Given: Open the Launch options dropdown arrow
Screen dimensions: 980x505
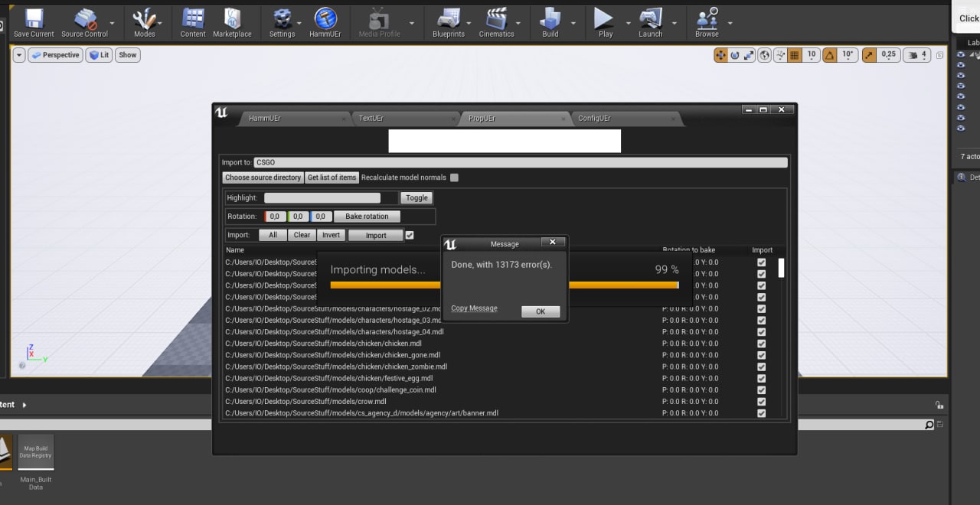Looking at the screenshot, I should (x=673, y=23).
